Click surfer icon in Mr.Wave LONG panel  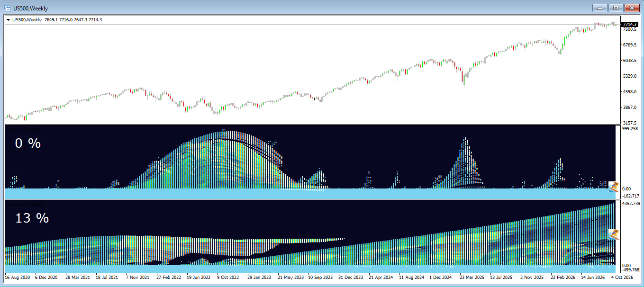click(614, 187)
